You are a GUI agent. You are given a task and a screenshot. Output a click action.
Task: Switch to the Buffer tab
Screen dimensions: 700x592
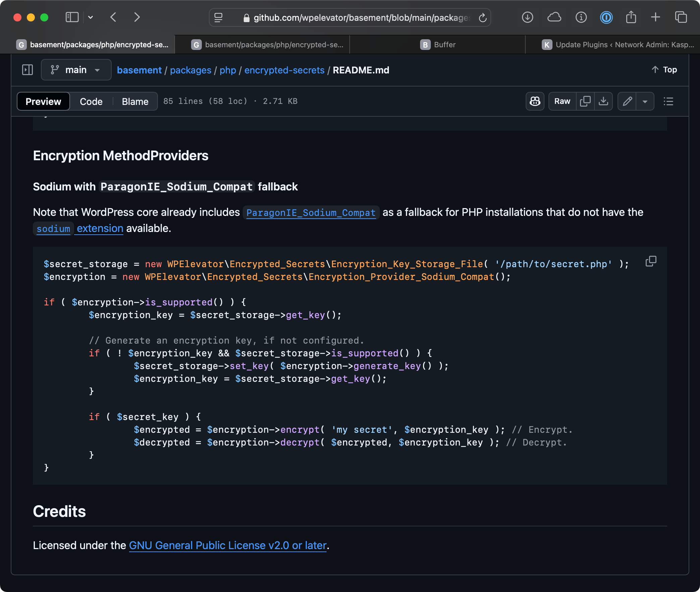437,45
